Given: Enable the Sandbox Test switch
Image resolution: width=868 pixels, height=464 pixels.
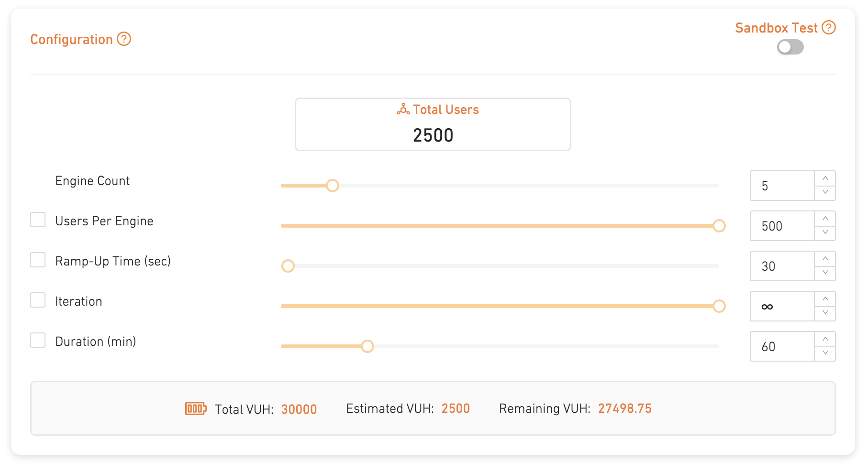Looking at the screenshot, I should (x=790, y=47).
